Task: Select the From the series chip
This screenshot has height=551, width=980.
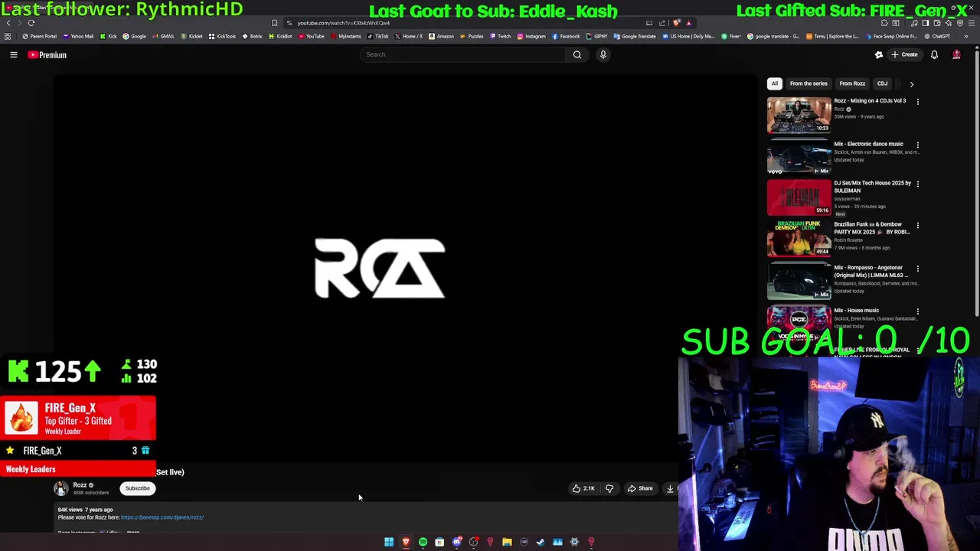Action: (808, 83)
